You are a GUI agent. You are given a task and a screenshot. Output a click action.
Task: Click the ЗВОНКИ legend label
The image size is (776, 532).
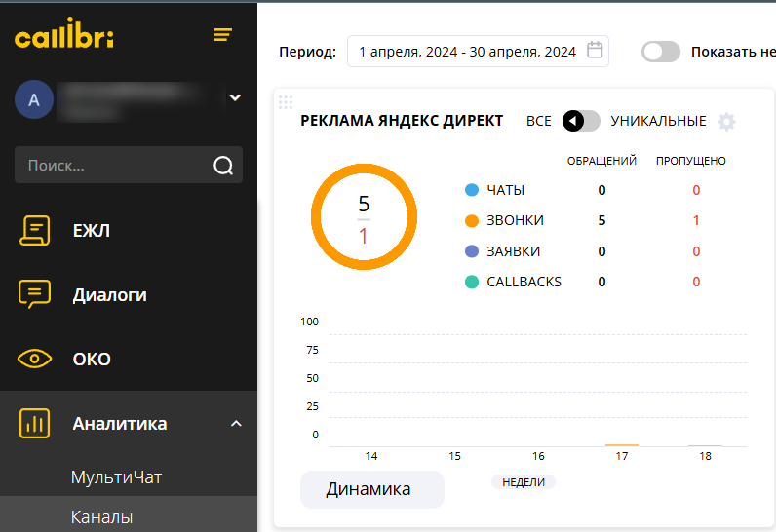515,220
